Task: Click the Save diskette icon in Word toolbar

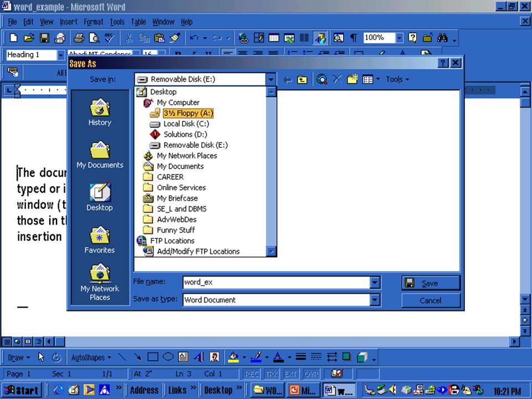Action: 44,38
